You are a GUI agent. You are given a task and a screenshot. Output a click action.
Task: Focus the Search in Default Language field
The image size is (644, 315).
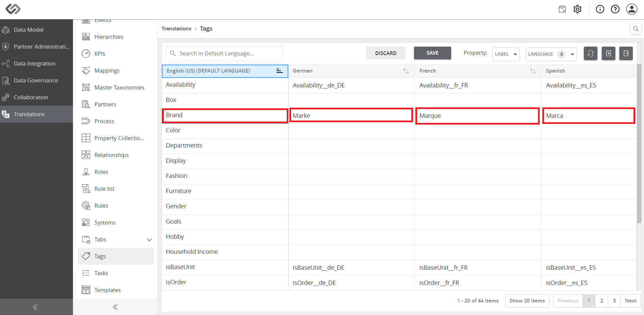click(x=225, y=53)
